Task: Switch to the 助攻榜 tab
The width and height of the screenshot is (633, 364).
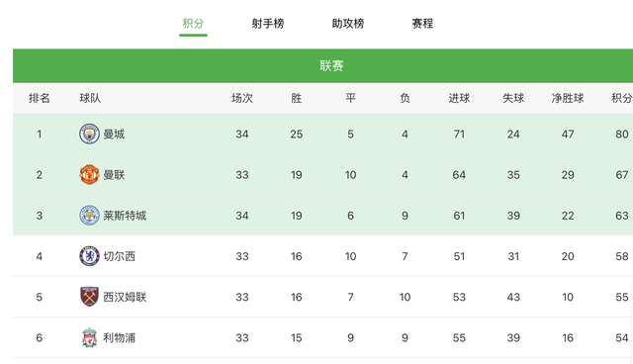Action: 348,24
